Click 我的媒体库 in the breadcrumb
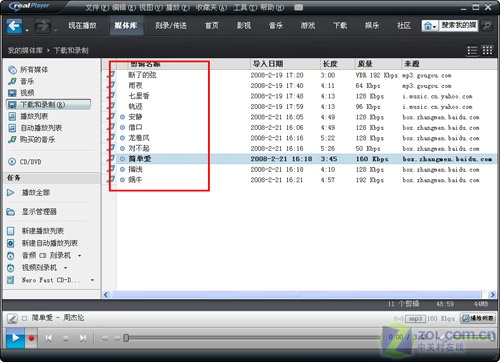500x362 pixels. click(x=25, y=50)
